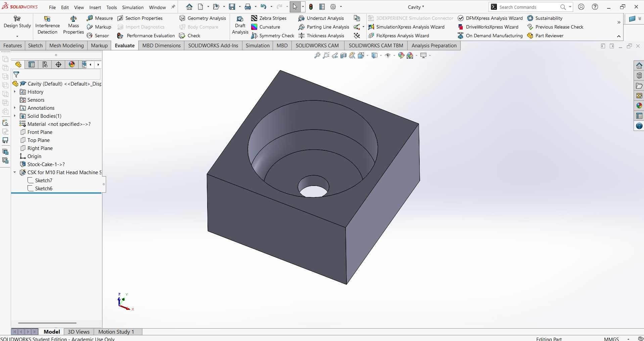Start Performance Evaluation
The width and height of the screenshot is (644, 341).
pos(146,36)
